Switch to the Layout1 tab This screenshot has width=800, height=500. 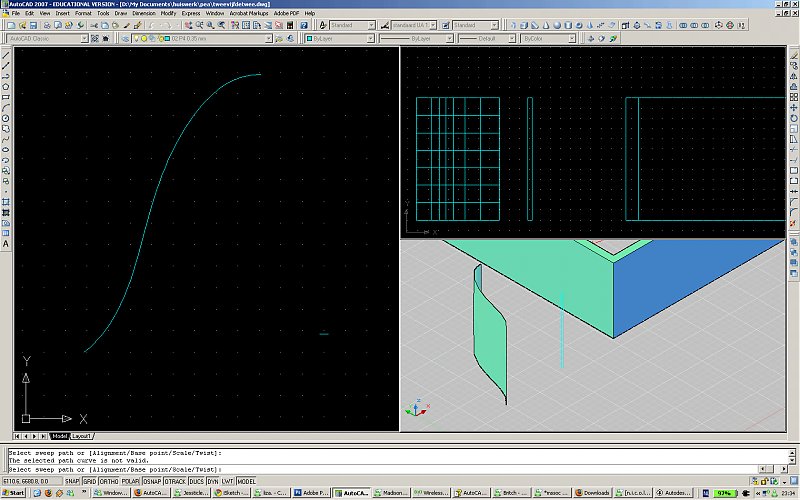coord(81,436)
